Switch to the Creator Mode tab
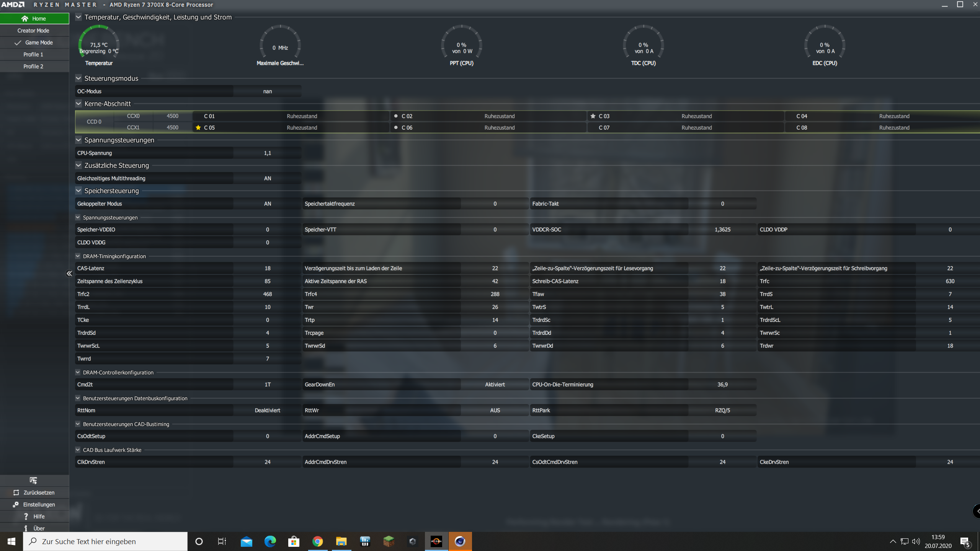This screenshot has height=551, width=980. (33, 30)
